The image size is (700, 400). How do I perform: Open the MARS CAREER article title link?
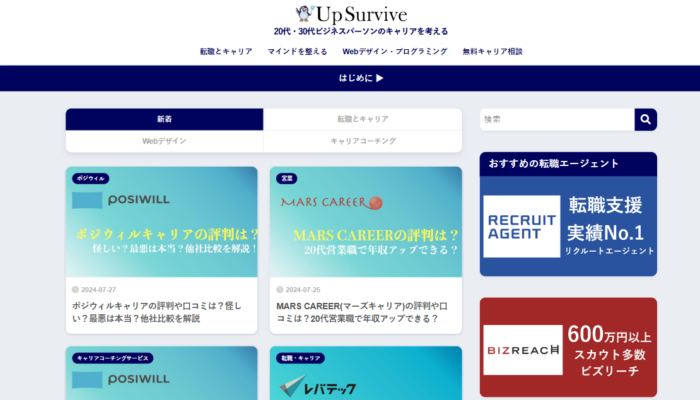(x=365, y=312)
